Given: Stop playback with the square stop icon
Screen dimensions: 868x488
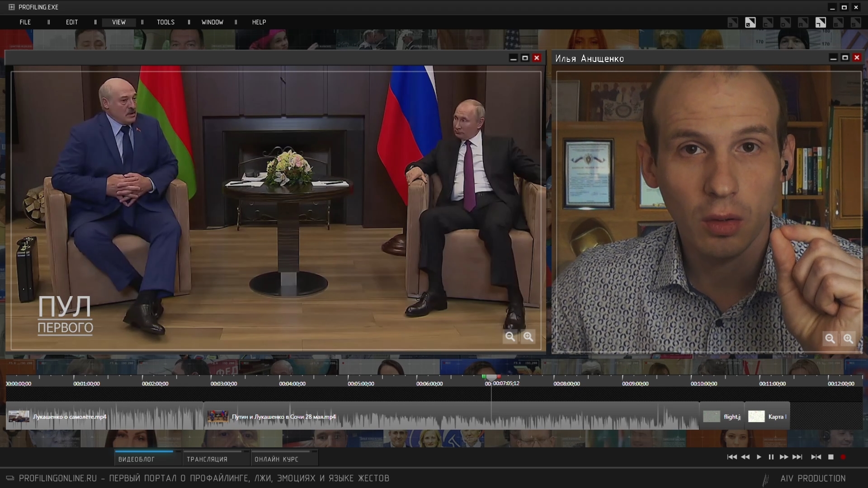Looking at the screenshot, I should point(830,457).
